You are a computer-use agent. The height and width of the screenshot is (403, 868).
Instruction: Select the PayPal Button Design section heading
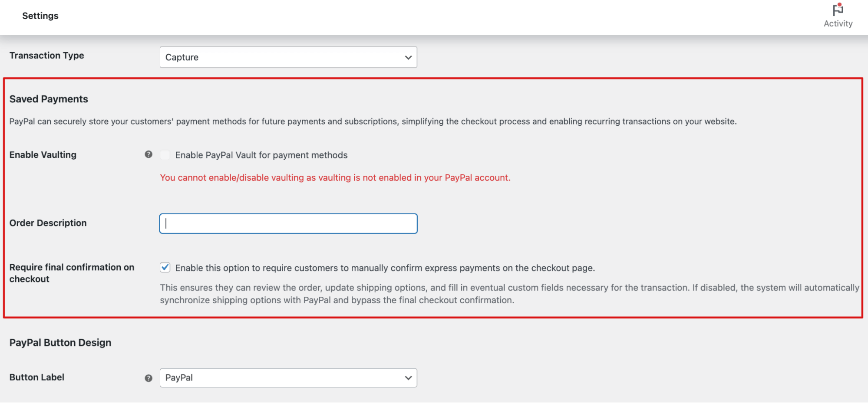pos(60,342)
